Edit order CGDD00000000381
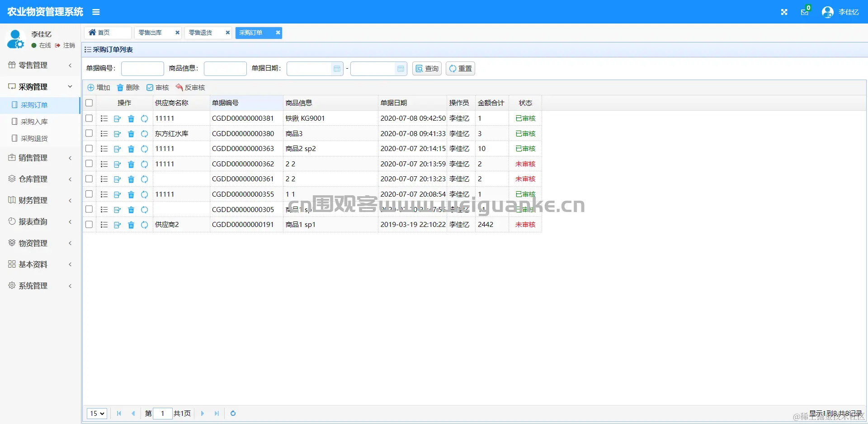 click(117, 118)
